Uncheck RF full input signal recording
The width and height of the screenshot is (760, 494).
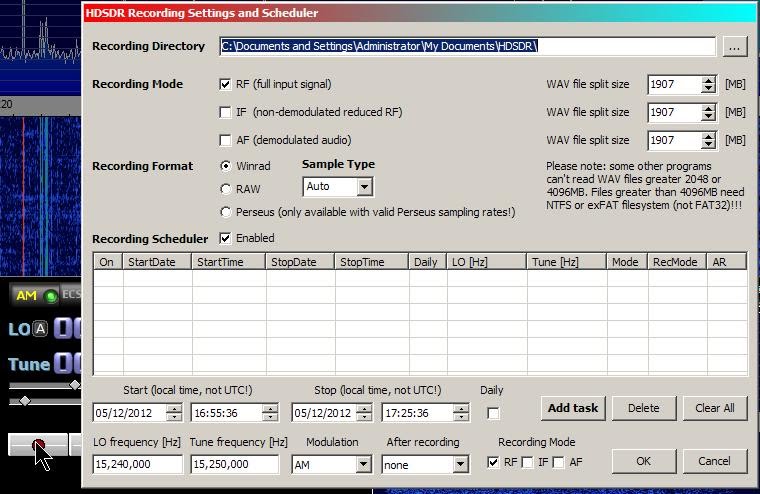(x=225, y=84)
